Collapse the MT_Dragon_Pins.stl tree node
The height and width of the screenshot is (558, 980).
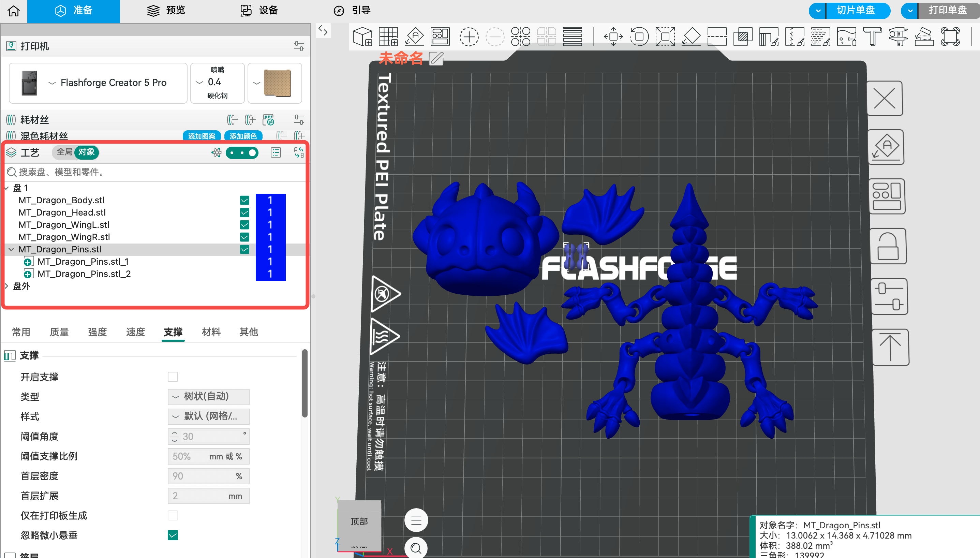12,249
